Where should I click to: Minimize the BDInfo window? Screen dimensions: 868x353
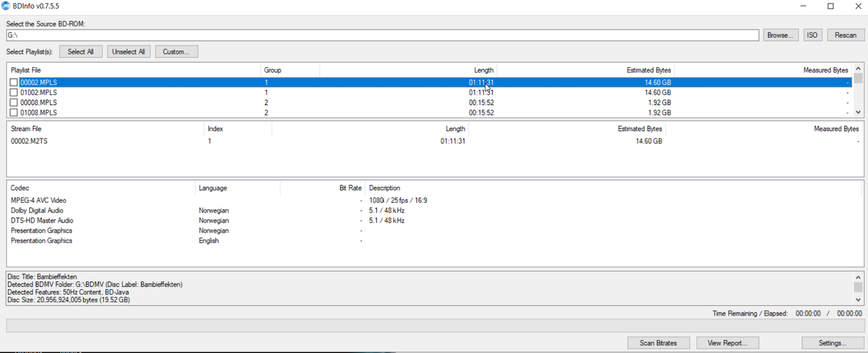pyautogui.click(x=804, y=6)
